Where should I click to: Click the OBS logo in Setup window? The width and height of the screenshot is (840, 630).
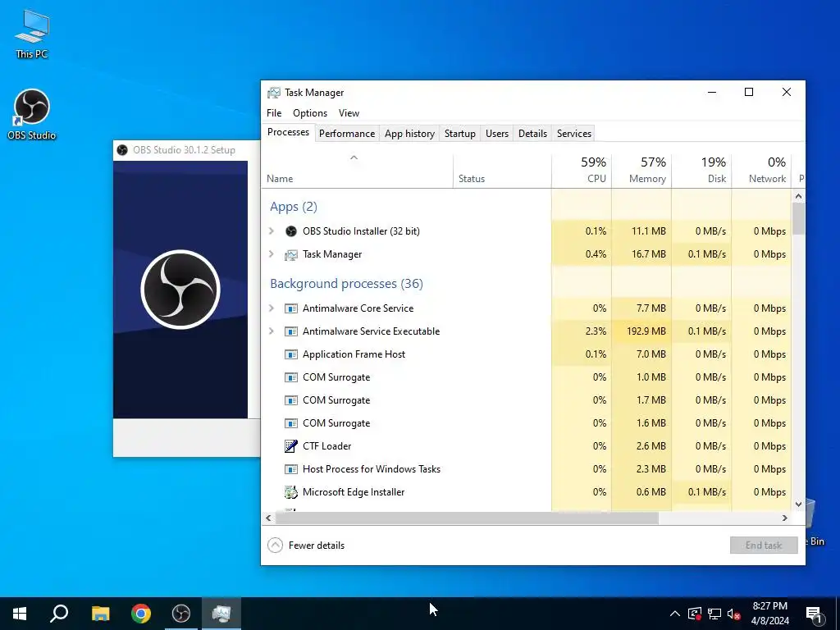pos(180,290)
